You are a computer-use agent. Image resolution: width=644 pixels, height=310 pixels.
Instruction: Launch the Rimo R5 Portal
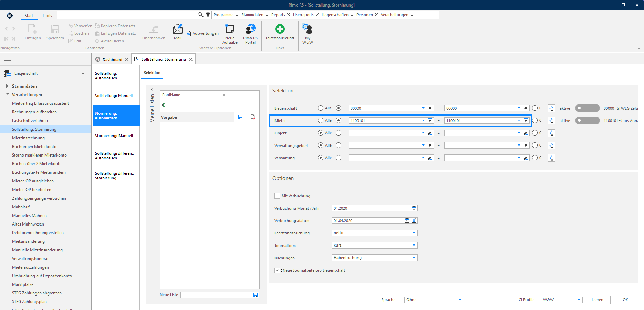pos(250,34)
